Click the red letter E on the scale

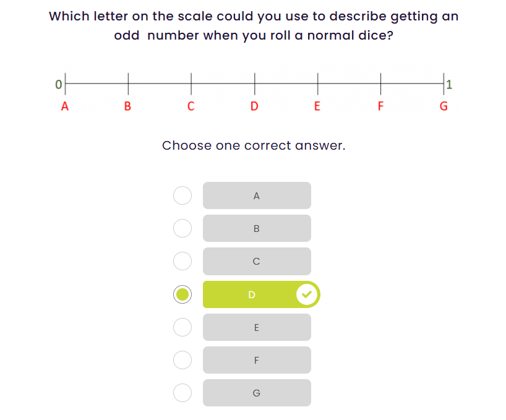pos(317,106)
